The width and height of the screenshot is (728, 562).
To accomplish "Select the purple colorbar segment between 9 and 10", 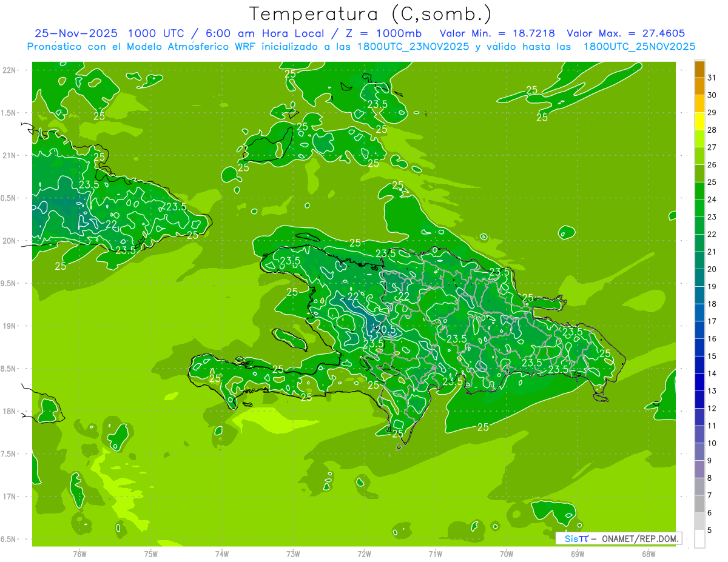I will [699, 452].
